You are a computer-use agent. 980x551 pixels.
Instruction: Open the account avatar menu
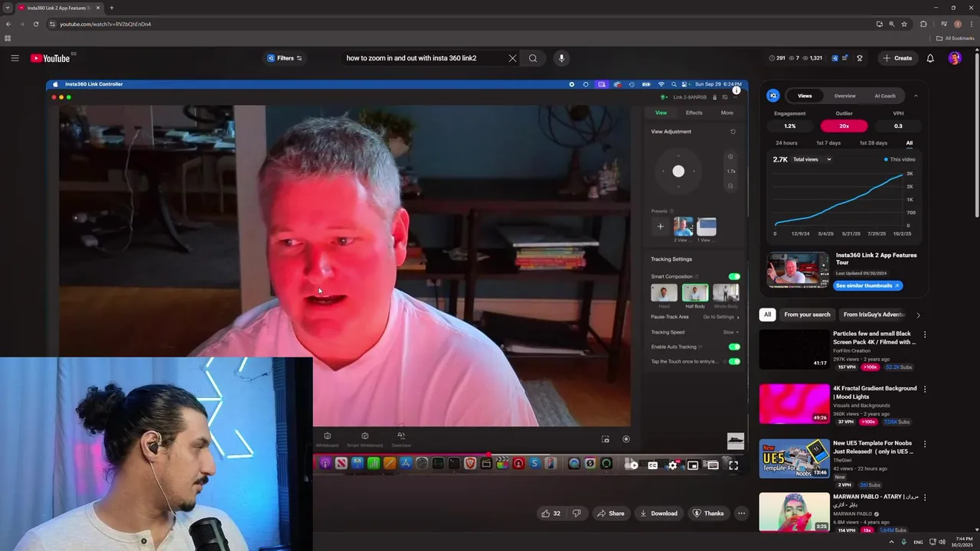(954, 58)
